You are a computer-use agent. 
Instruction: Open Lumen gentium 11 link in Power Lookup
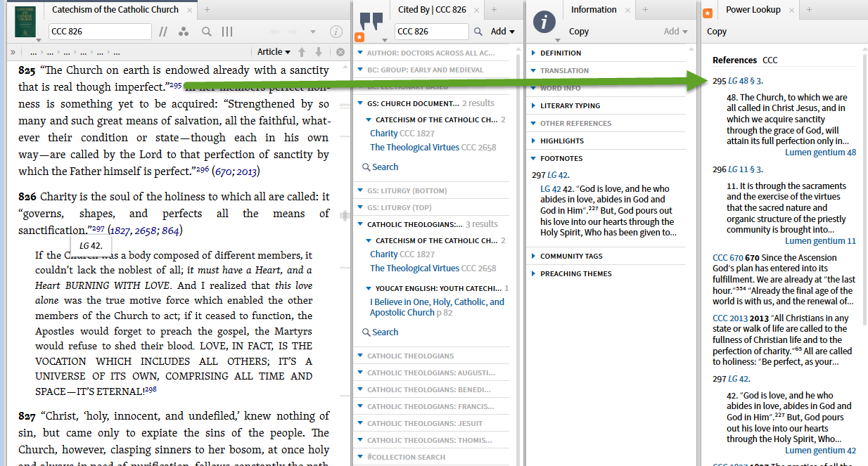820,240
